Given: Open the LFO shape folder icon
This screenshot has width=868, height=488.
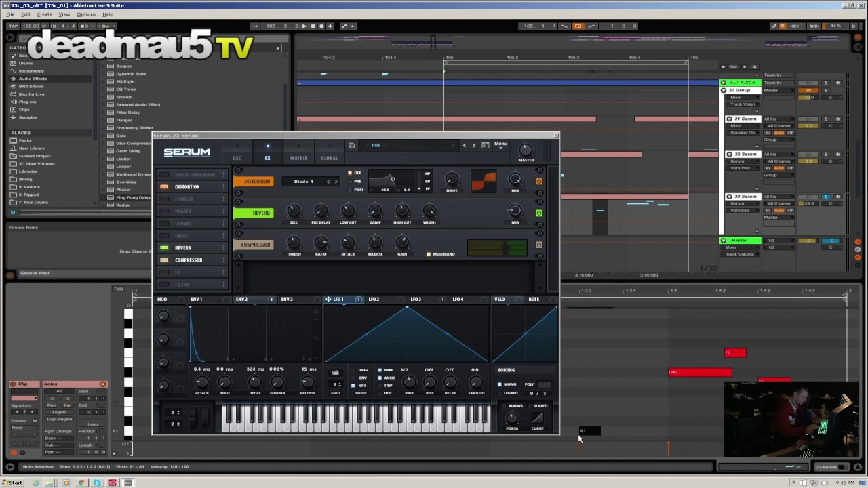Looking at the screenshot, I should point(335,372).
